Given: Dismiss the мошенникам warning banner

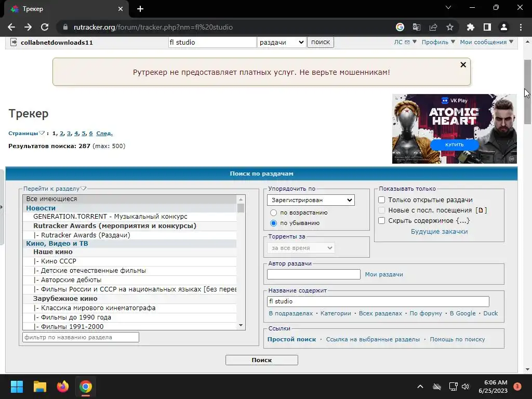Looking at the screenshot, I should pos(463,64).
